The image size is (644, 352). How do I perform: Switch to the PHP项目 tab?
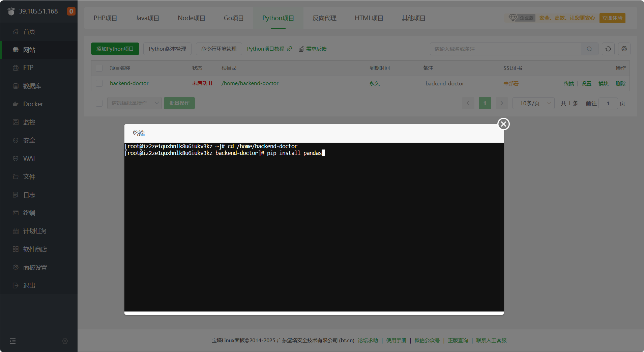[x=105, y=18]
